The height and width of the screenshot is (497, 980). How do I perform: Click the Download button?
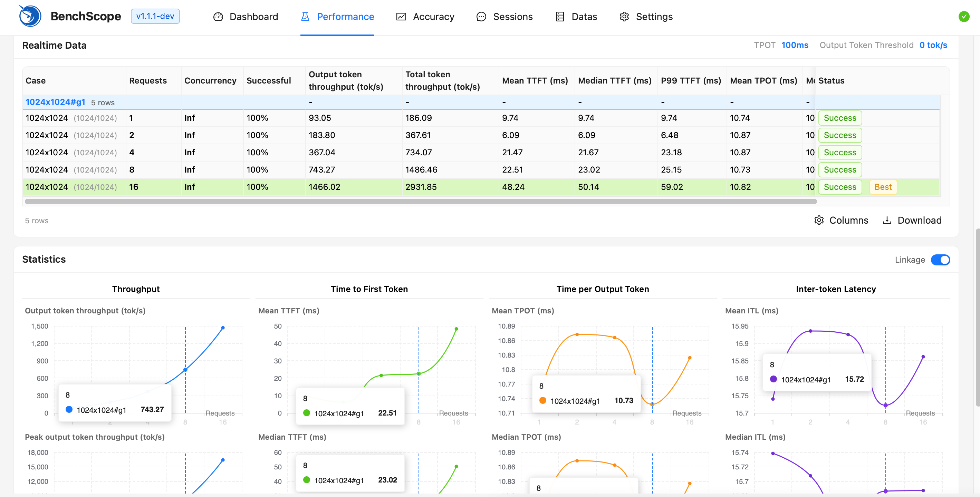click(912, 220)
